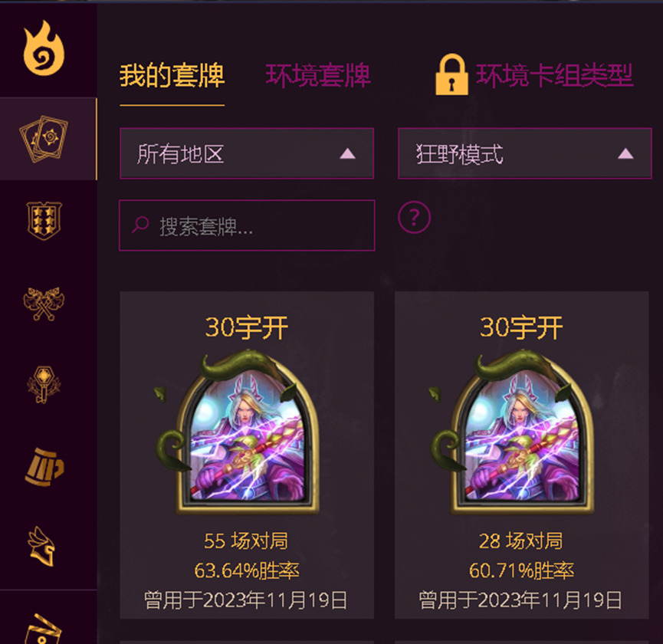Click the arrow on the 所有地区 dropdown
The image size is (663, 644).
click(347, 153)
